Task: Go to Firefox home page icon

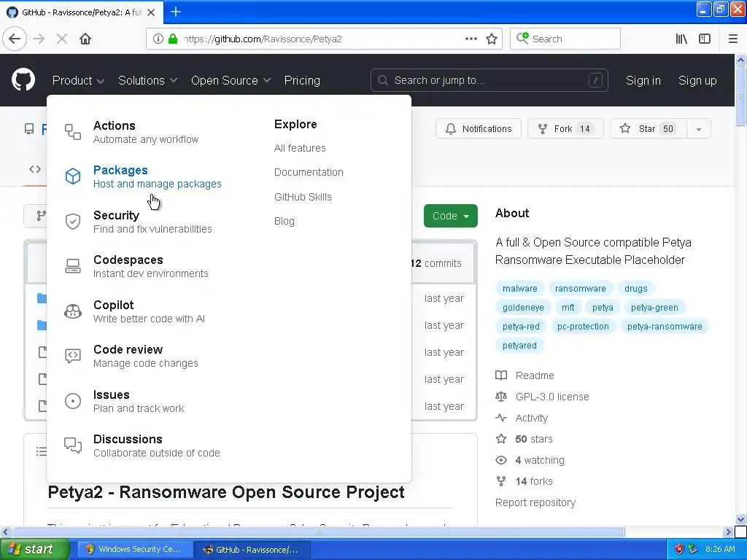Action: coord(85,39)
